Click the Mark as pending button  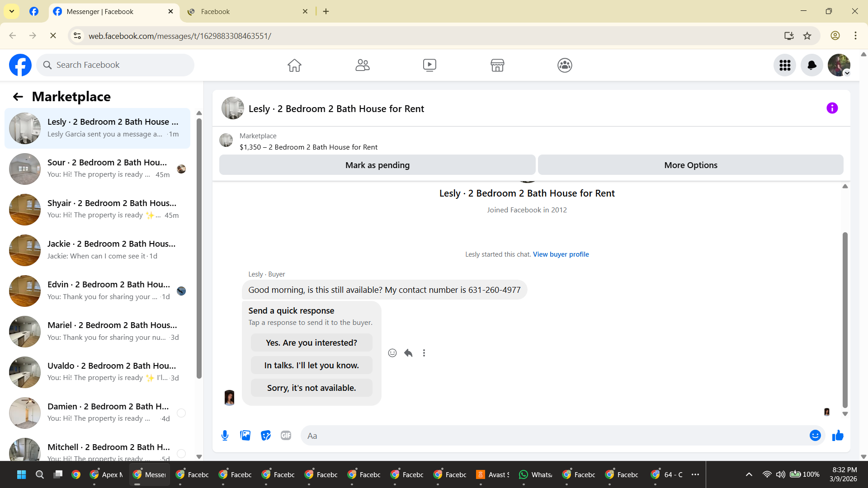[377, 165]
